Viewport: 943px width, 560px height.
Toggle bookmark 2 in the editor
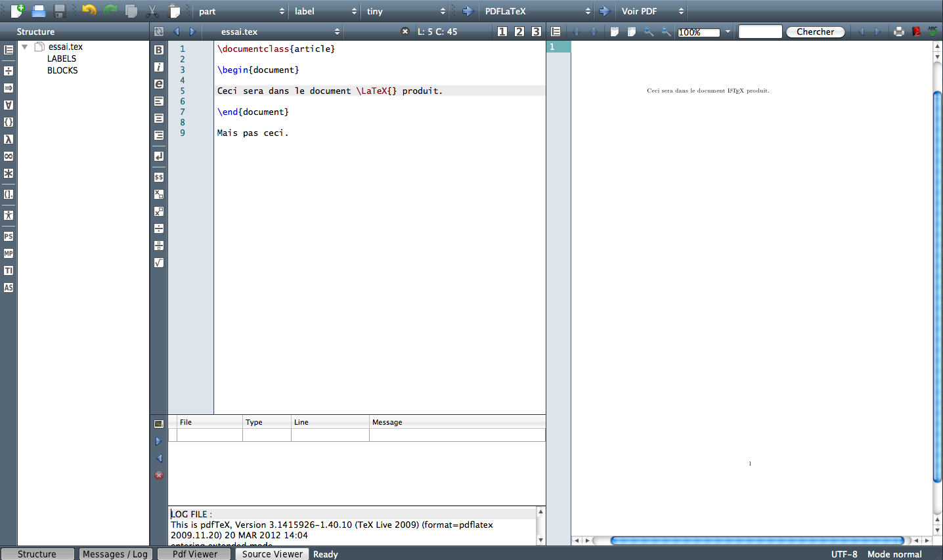(x=519, y=32)
